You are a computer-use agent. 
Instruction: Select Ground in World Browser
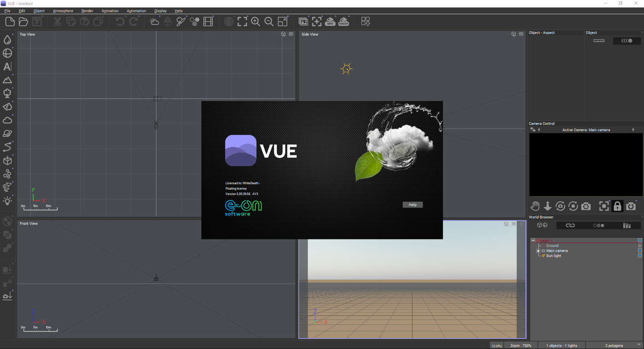tap(552, 245)
